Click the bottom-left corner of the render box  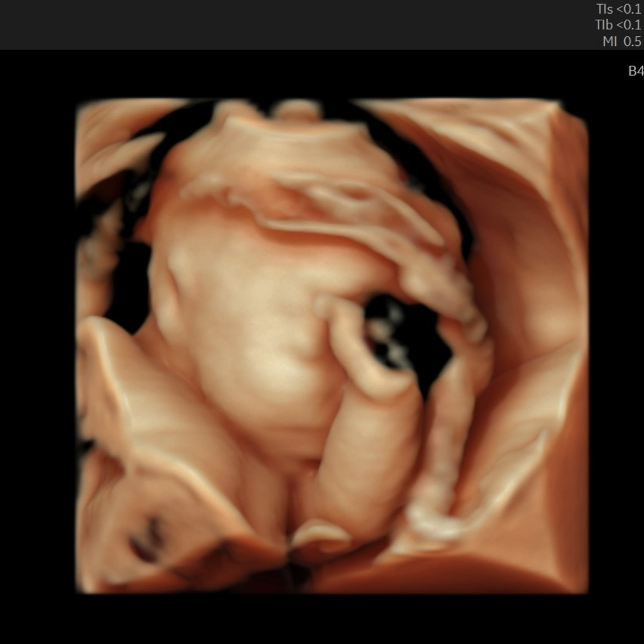point(80,589)
